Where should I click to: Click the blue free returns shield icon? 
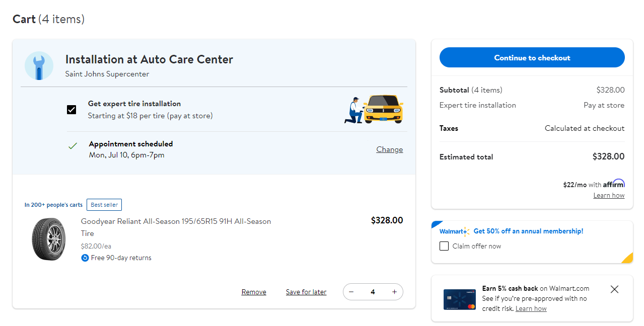coord(85,258)
